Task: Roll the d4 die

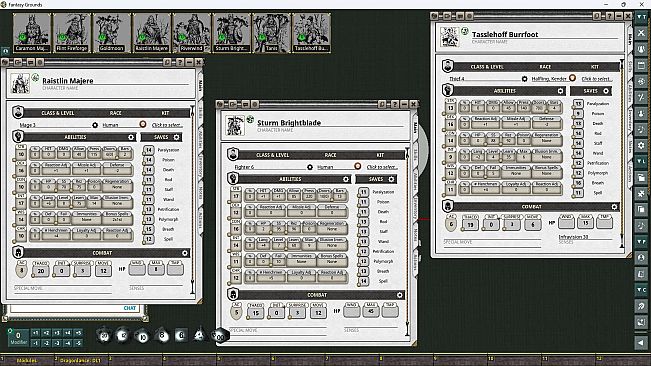Action: tap(199, 334)
